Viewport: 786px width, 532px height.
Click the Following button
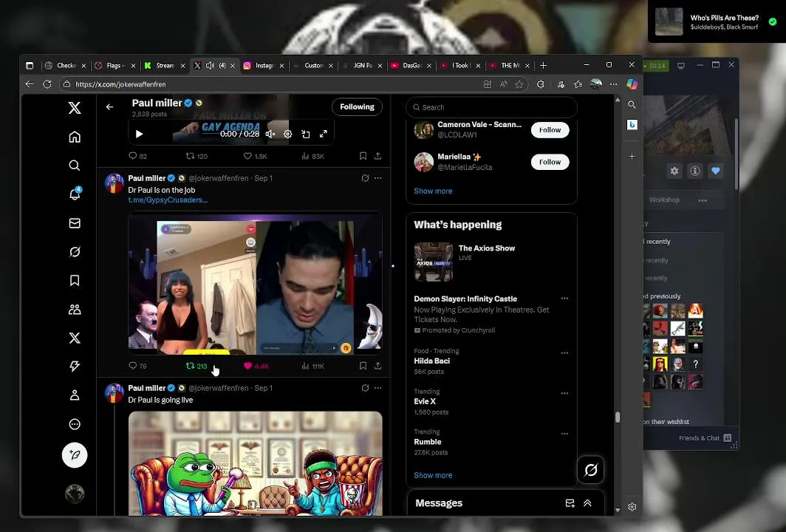point(357,107)
